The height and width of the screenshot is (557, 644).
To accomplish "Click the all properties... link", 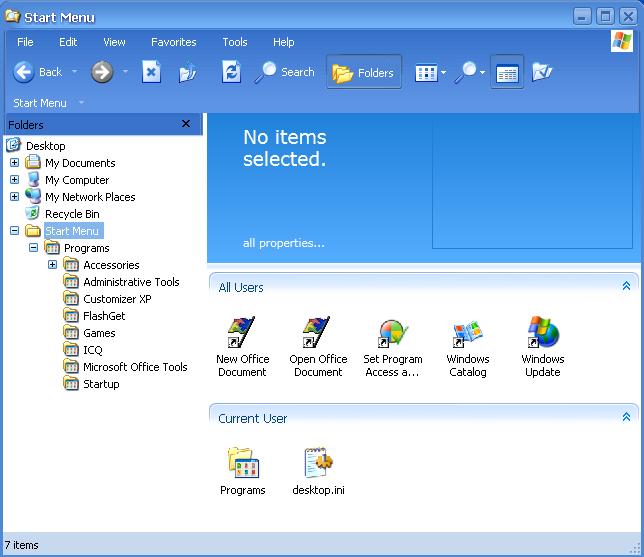I will point(283,243).
